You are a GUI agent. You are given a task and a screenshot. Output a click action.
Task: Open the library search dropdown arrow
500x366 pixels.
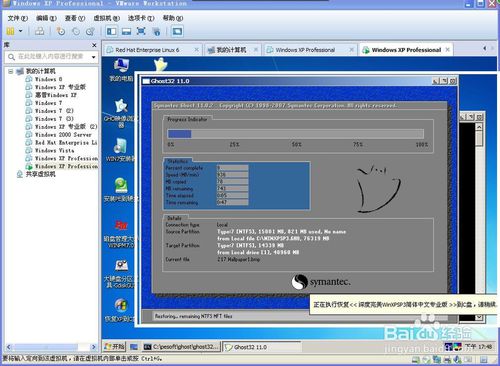coord(94,57)
